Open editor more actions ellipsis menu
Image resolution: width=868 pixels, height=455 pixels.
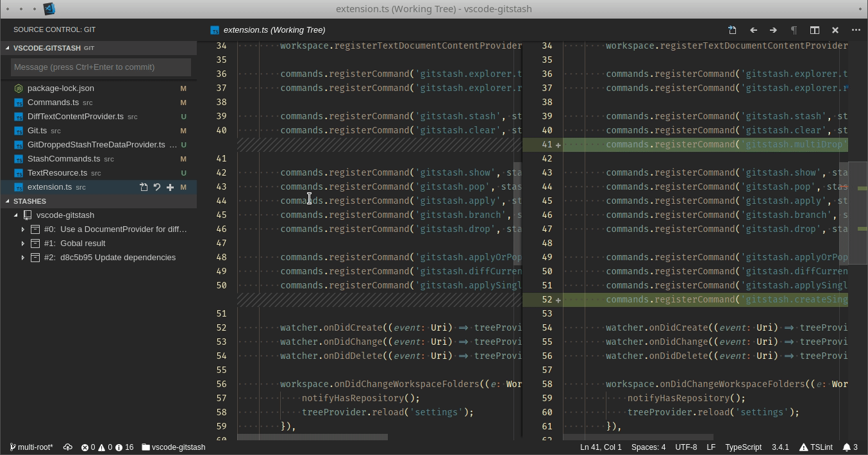(x=856, y=29)
